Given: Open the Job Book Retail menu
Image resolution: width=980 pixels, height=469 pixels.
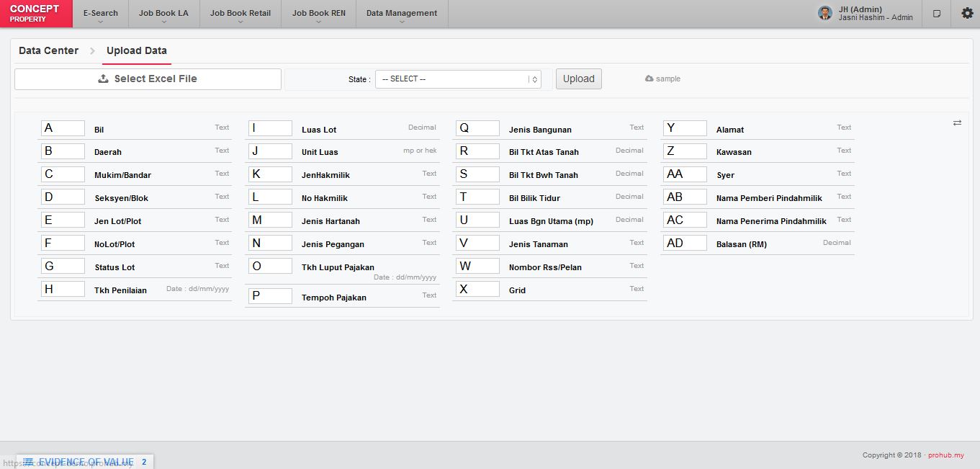Looking at the screenshot, I should pyautogui.click(x=240, y=14).
